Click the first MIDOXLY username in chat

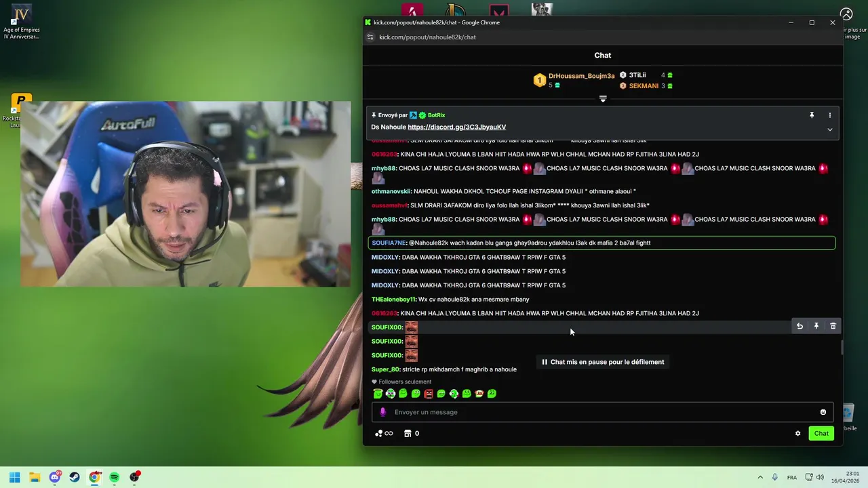385,257
